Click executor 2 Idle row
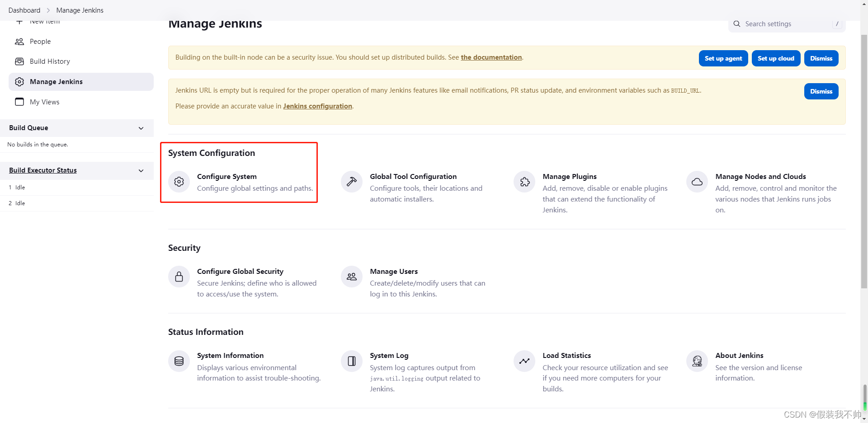This screenshot has width=868, height=423. (x=77, y=203)
